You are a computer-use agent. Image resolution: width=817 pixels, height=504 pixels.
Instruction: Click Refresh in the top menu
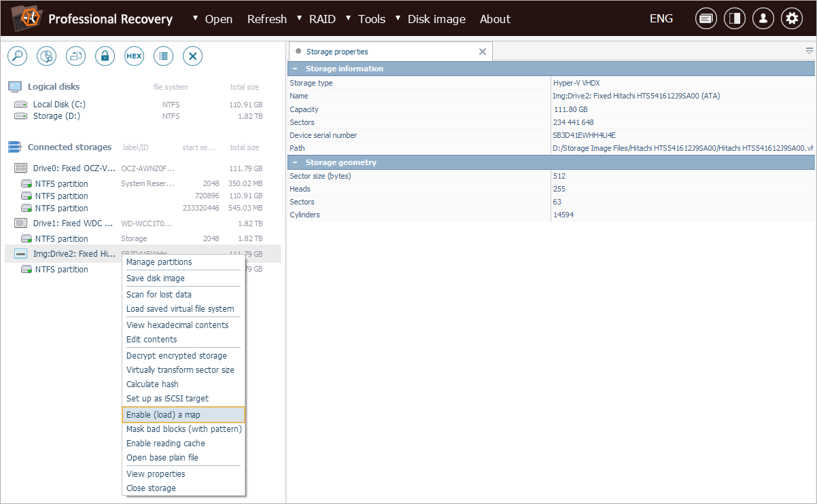pyautogui.click(x=267, y=19)
